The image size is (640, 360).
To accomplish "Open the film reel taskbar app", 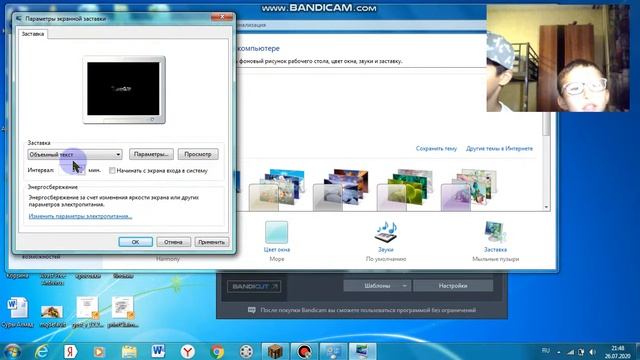I will (x=246, y=351).
